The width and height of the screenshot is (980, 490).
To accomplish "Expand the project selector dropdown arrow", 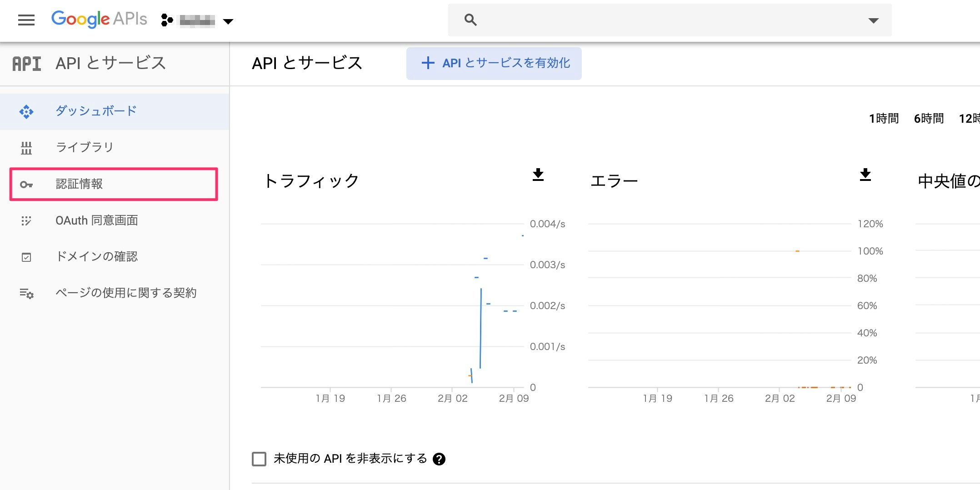I will 228,21.
